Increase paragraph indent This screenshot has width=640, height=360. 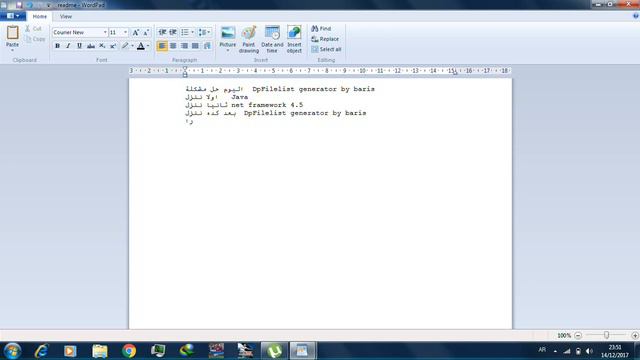click(x=173, y=32)
